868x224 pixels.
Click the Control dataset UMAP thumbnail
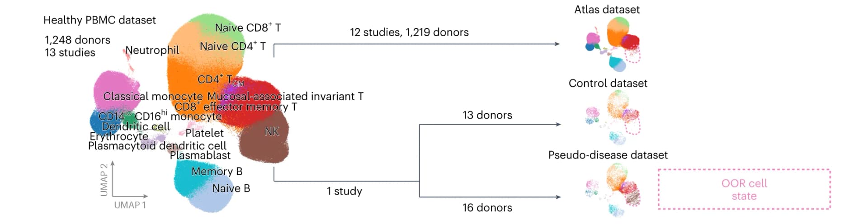tap(613, 117)
